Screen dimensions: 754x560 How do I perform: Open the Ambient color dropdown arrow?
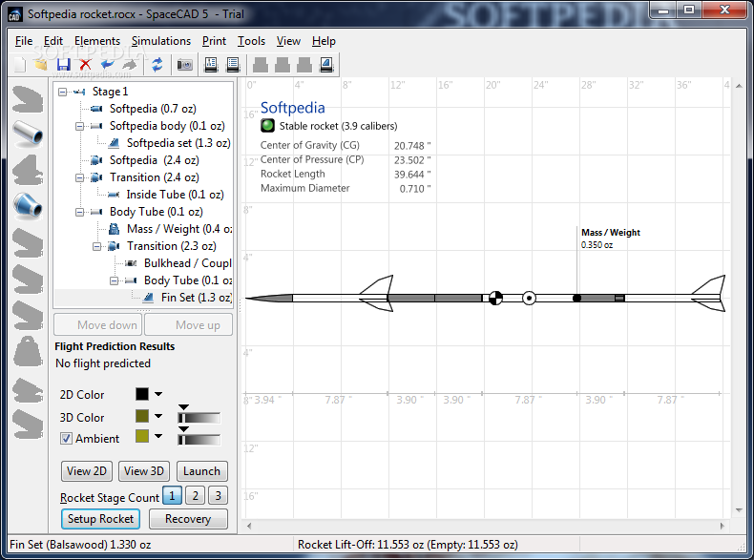point(158,437)
